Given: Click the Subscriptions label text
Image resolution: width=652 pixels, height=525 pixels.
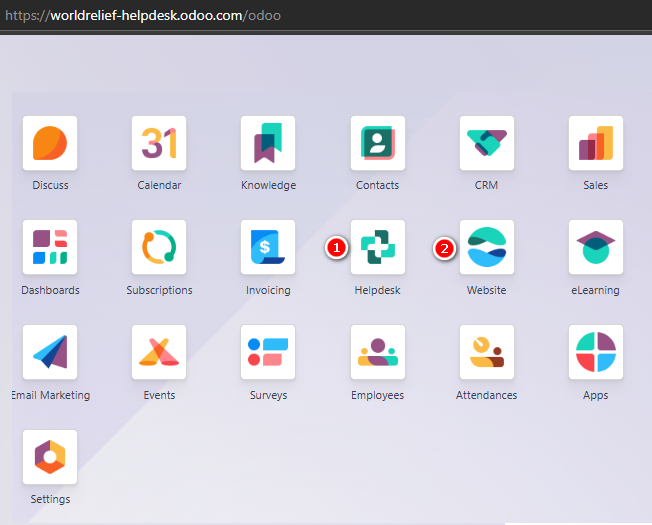Looking at the screenshot, I should tap(159, 290).
